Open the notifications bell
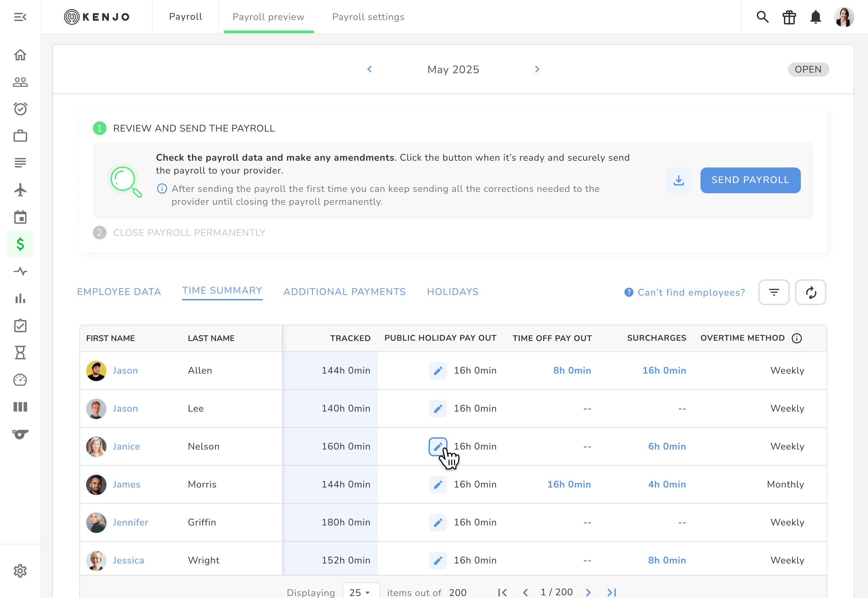The height and width of the screenshot is (598, 868). (815, 17)
